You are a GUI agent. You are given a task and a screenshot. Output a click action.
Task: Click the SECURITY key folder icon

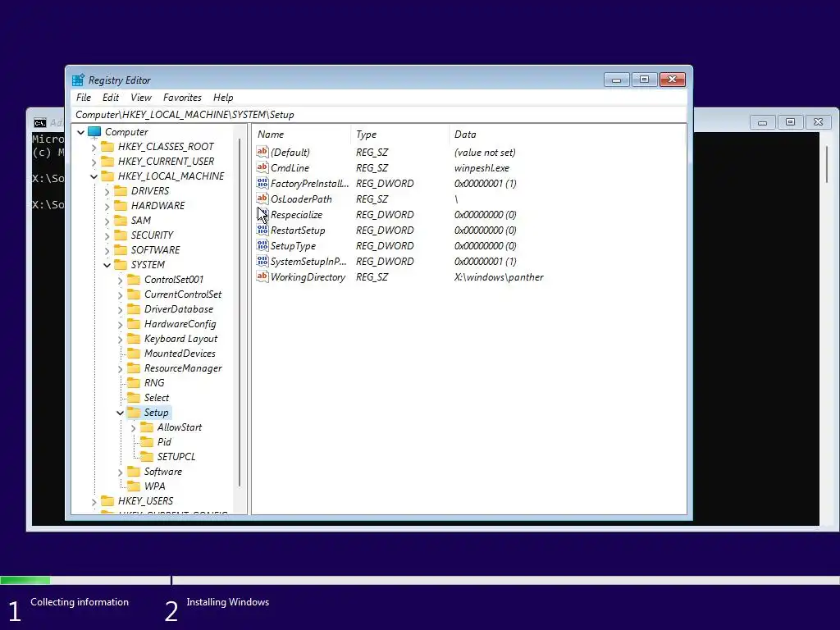click(x=121, y=235)
